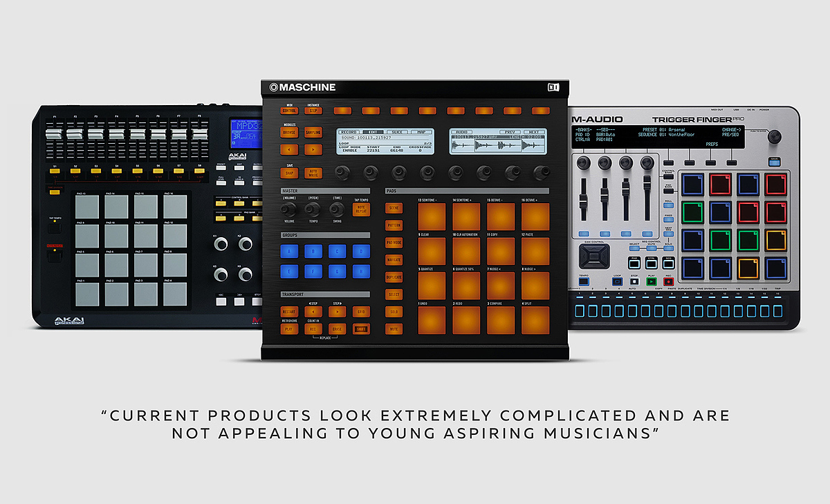
Task: Tap the Maschine SAMPLING button
Action: tap(313, 131)
